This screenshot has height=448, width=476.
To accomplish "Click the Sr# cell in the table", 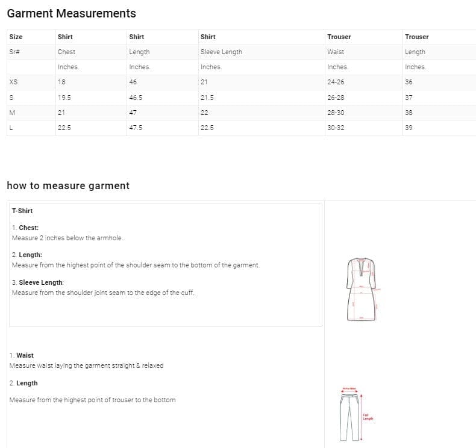I will 15,52.
